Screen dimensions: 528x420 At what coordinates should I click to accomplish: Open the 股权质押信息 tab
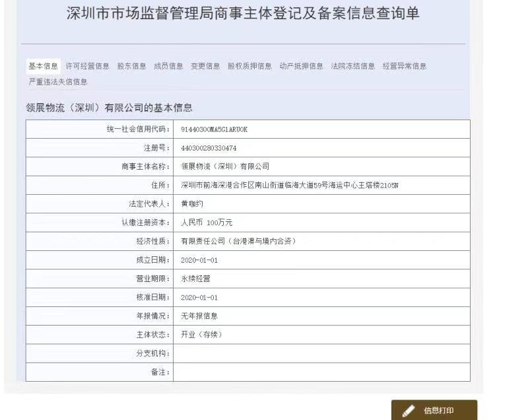coord(249,66)
